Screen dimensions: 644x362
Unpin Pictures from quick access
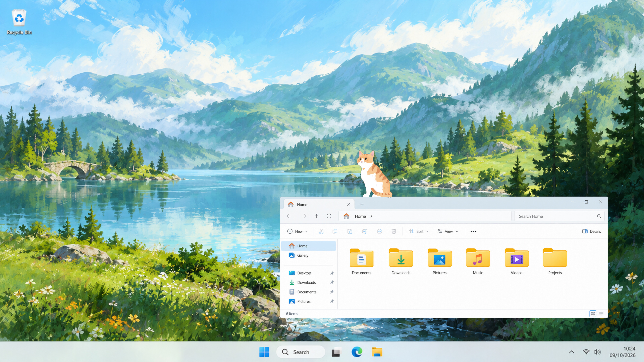tap(332, 301)
